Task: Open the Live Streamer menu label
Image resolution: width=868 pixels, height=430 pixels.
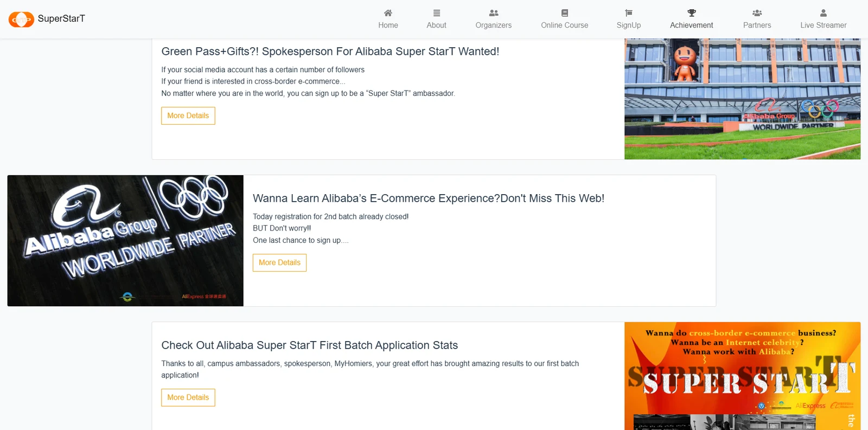Action: (x=824, y=25)
